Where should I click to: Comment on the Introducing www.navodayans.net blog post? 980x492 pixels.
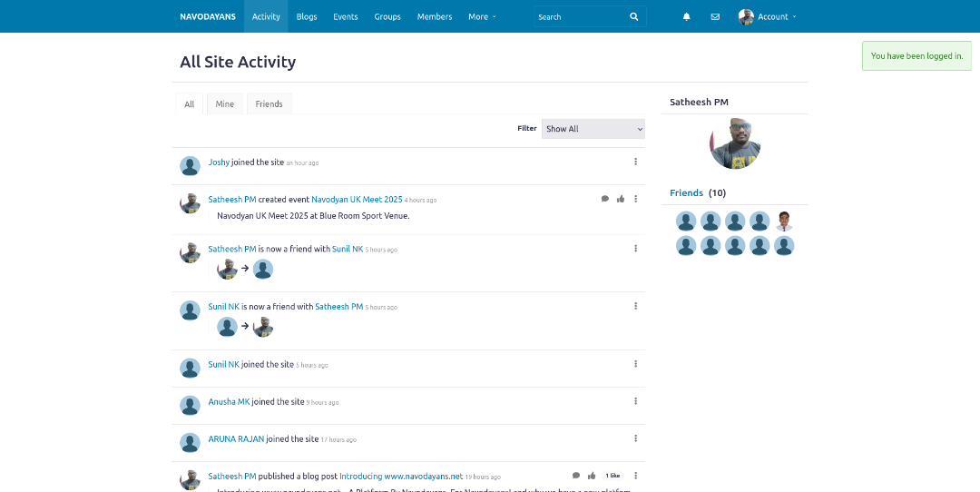tap(576, 476)
